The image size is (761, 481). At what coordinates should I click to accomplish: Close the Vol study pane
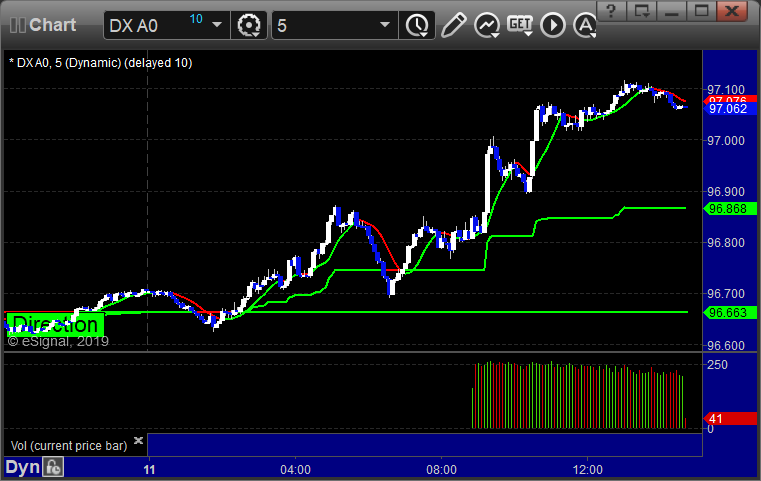pos(138,440)
